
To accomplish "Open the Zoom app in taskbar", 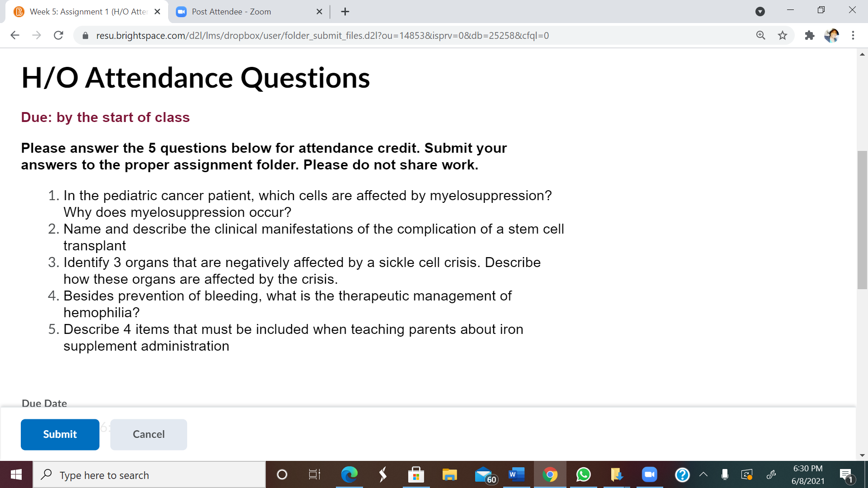I will 649,474.
